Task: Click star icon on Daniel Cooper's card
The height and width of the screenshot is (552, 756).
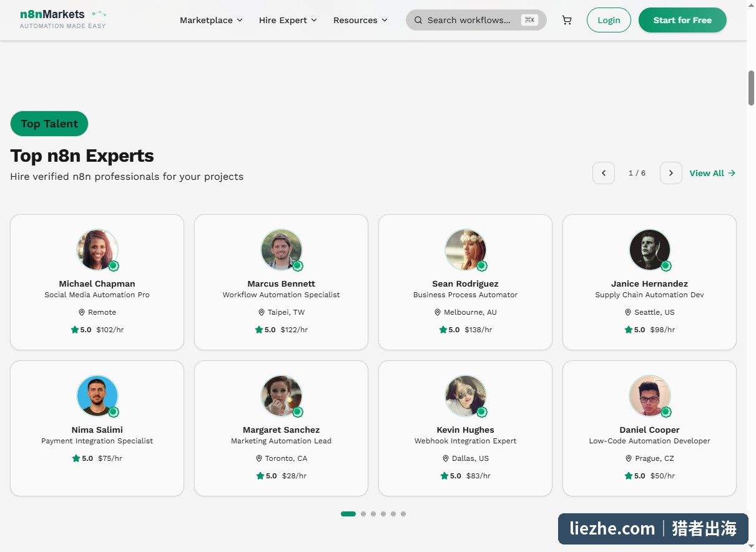Action: coord(629,476)
